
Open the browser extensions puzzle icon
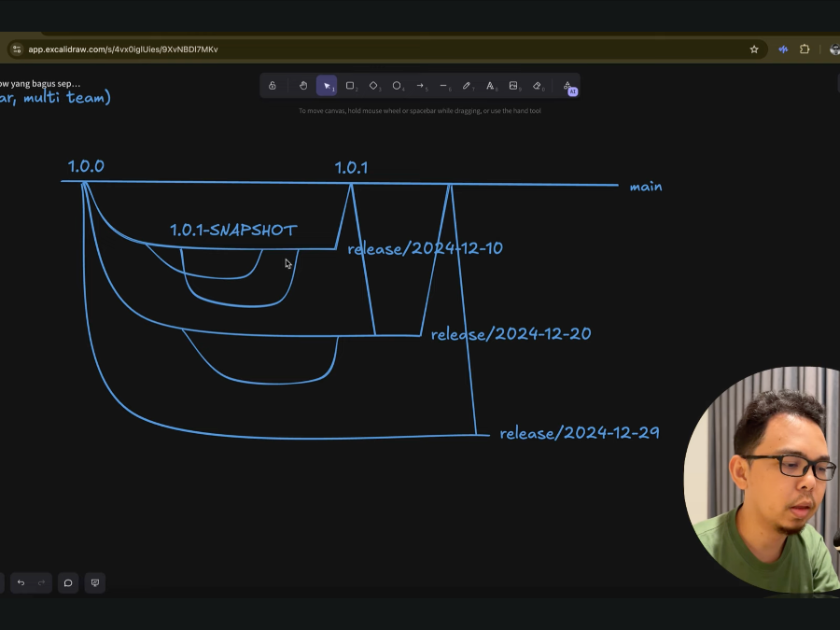[805, 49]
